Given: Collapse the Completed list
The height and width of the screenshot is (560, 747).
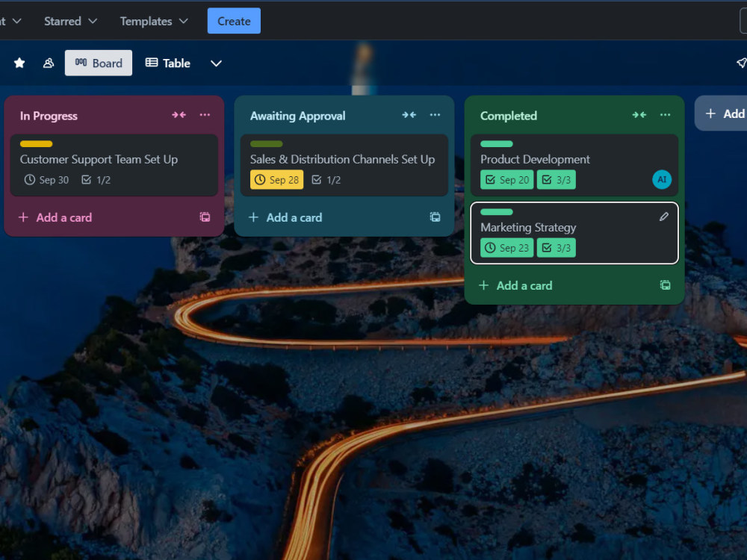Looking at the screenshot, I should click(x=639, y=115).
